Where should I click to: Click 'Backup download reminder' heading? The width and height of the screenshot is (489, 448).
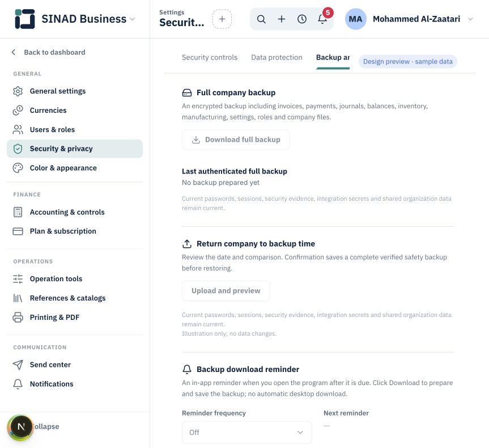point(248,369)
